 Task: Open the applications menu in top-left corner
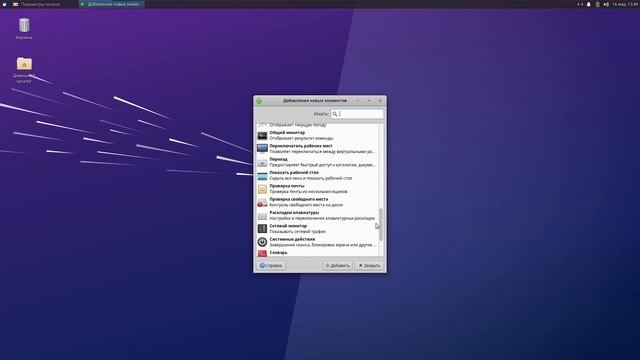click(4, 4)
